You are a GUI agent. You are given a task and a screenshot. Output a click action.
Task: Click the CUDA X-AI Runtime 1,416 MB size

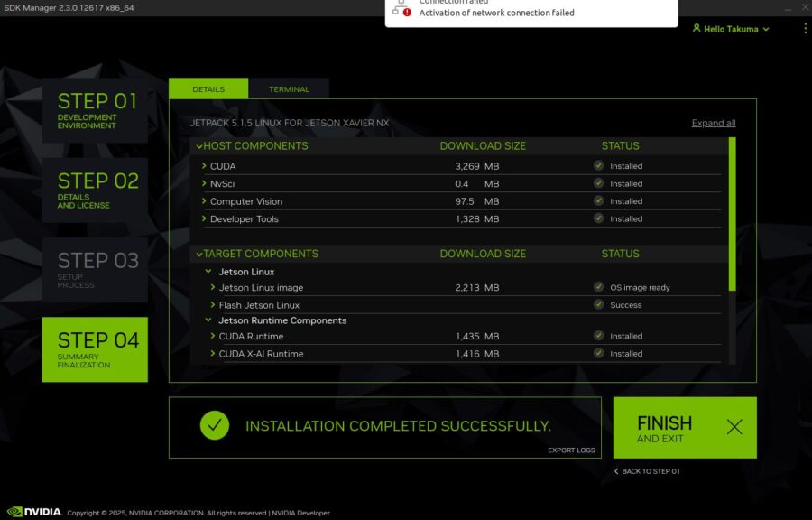point(477,354)
